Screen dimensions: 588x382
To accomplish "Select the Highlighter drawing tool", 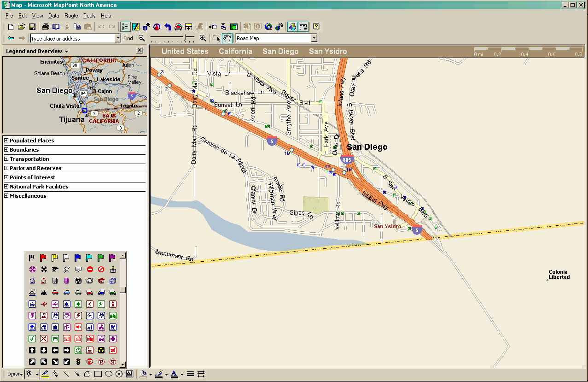I will [45, 374].
